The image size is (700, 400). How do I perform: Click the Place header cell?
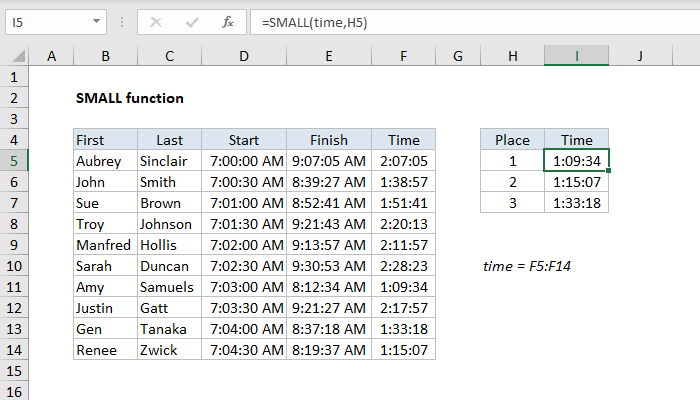(512, 140)
